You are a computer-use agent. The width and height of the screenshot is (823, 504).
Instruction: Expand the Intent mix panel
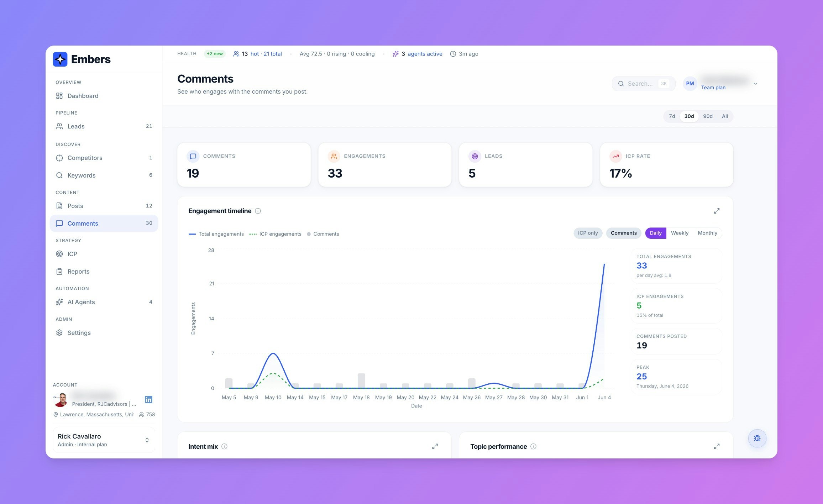pos(435,446)
